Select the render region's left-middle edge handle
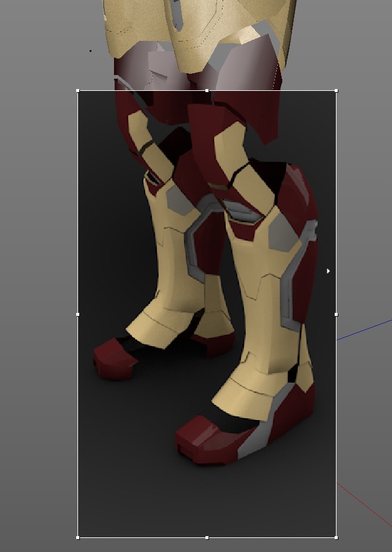 (78, 314)
